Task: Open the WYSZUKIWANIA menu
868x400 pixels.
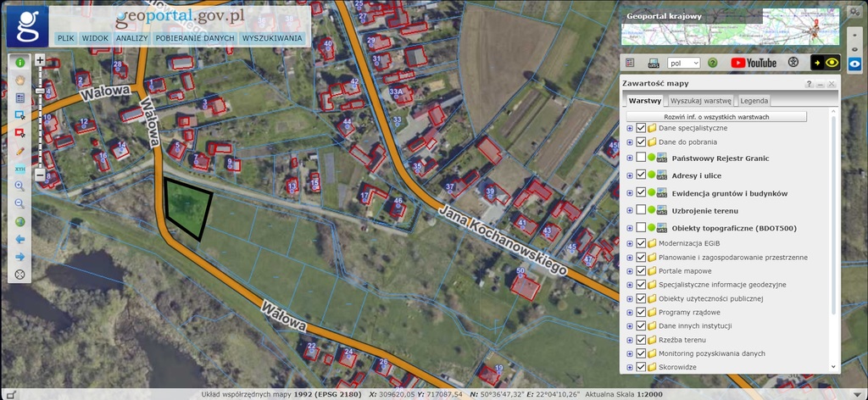Action: tap(272, 38)
